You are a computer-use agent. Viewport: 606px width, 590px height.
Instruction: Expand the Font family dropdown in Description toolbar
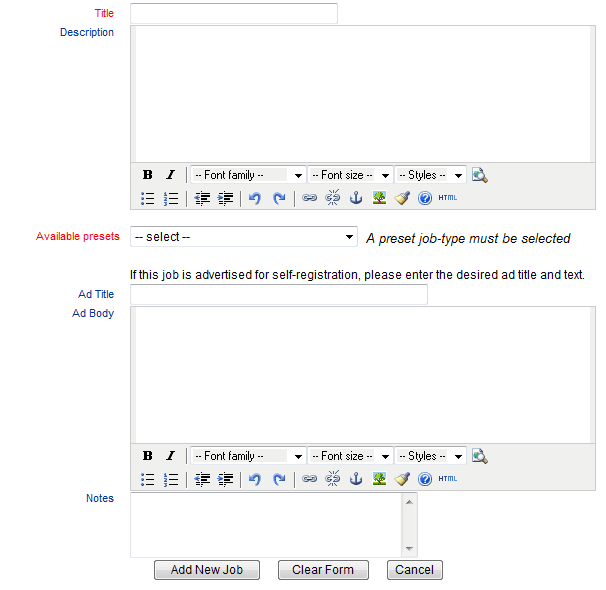click(248, 175)
